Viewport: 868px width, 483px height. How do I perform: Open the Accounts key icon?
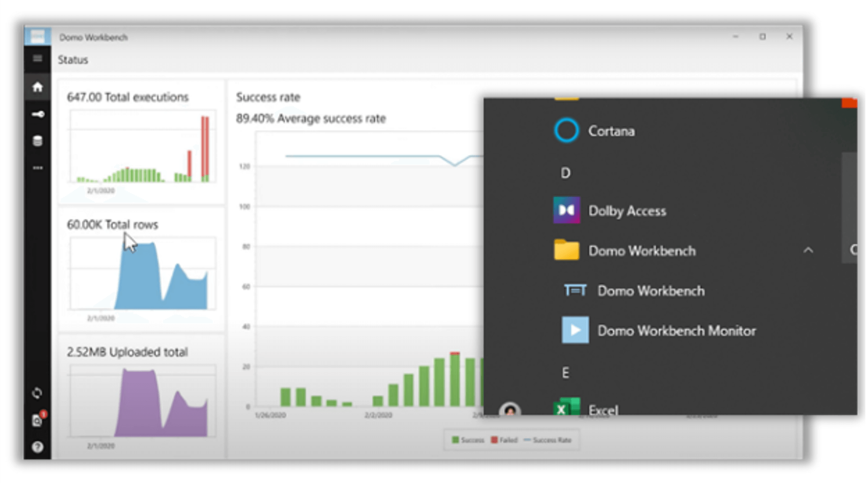pyautogui.click(x=37, y=114)
